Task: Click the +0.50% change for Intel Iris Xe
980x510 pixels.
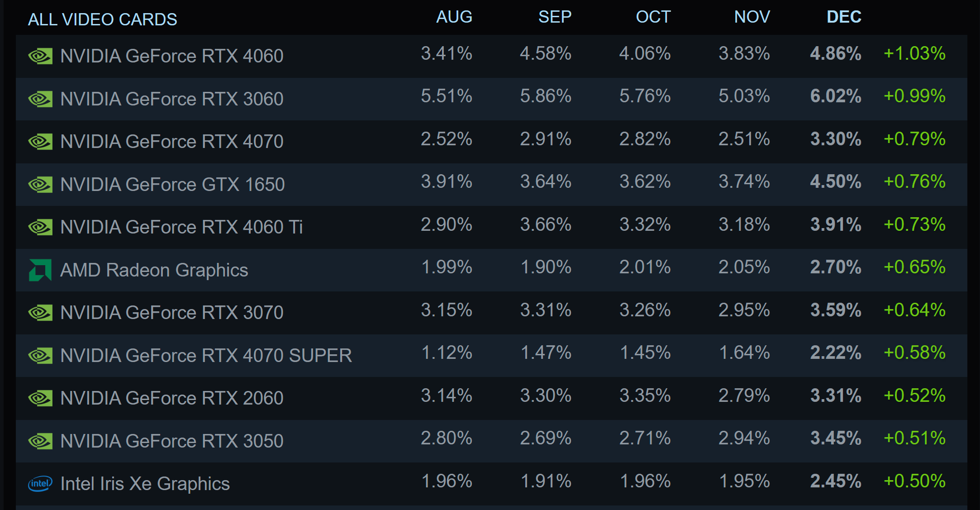Action: [x=914, y=481]
